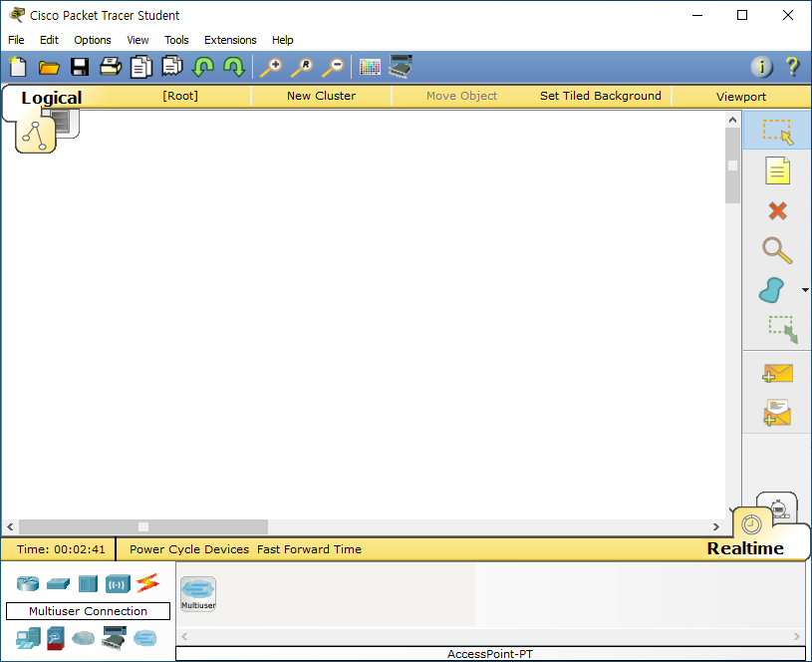
Task: Click the Print icon
Action: (111, 67)
